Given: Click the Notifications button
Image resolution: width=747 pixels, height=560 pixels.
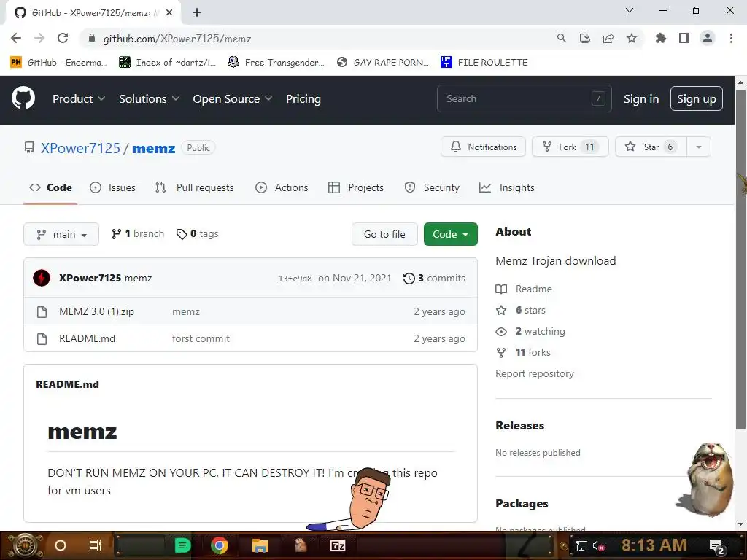Looking at the screenshot, I should (x=483, y=147).
